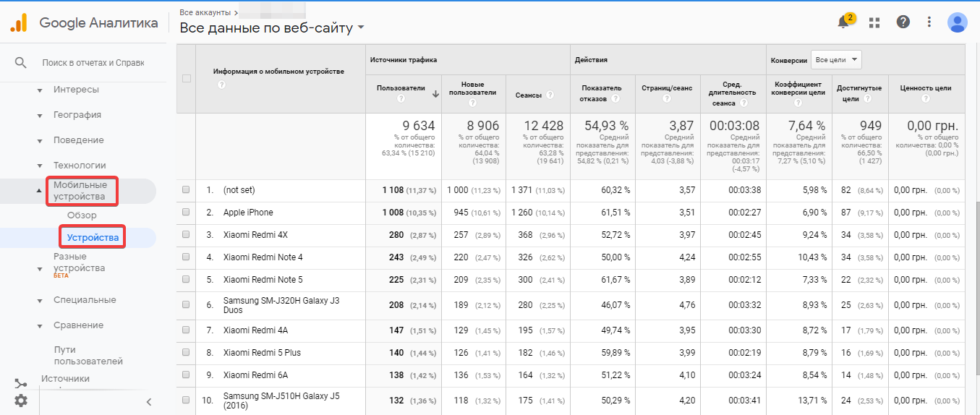Open the Все цели conversions dropdown
The height and width of the screenshot is (415, 980).
tap(836, 60)
